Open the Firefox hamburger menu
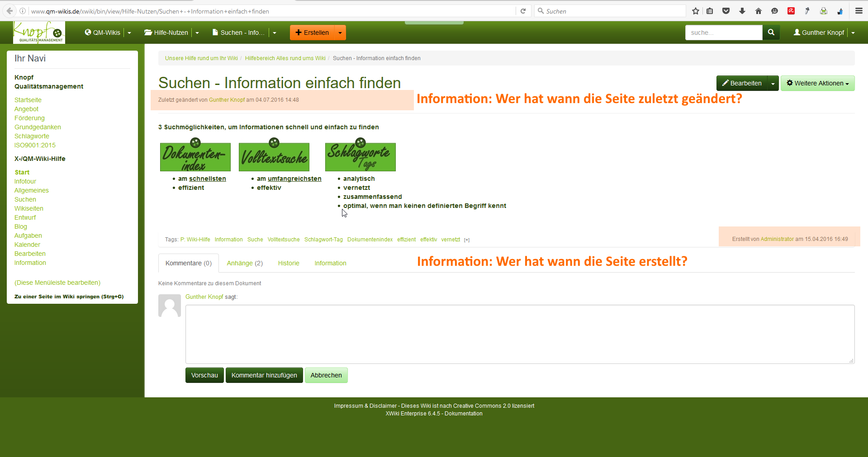The height and width of the screenshot is (457, 868). (859, 11)
